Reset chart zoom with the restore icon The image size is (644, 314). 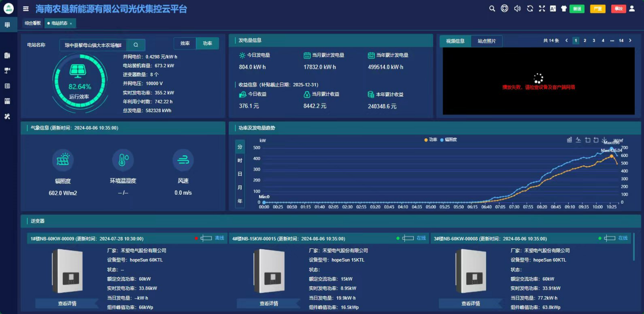[596, 140]
